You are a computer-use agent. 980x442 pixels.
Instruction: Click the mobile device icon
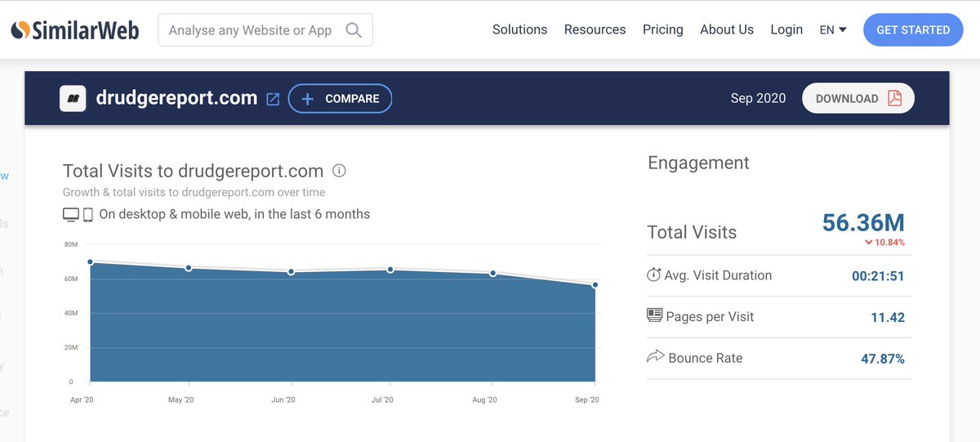87,215
